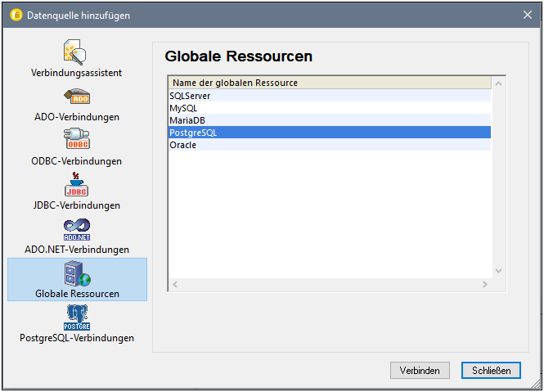Choose the Oracle global resource
The image size is (544, 392).
[x=183, y=145]
